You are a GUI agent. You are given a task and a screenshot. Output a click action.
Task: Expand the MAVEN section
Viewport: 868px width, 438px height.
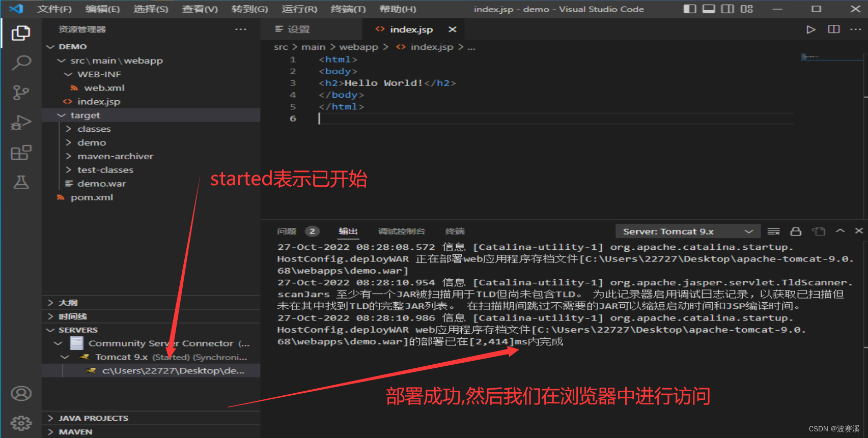click(x=151, y=432)
